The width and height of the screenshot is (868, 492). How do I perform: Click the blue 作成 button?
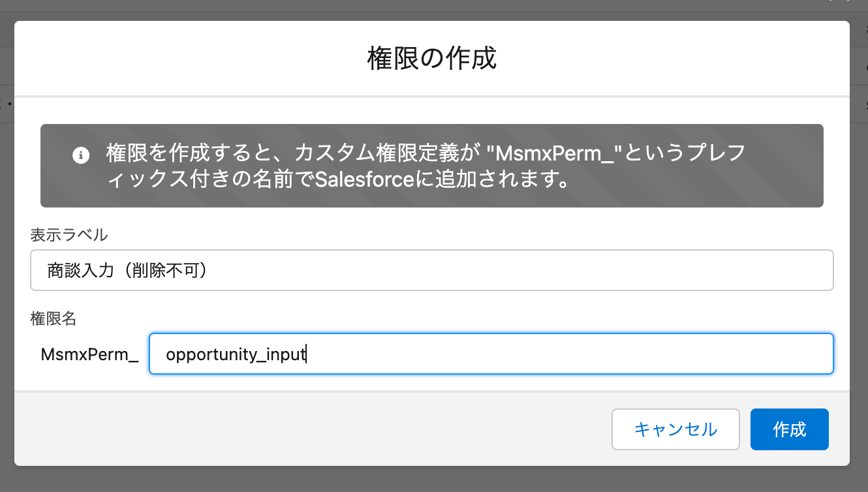click(x=790, y=429)
